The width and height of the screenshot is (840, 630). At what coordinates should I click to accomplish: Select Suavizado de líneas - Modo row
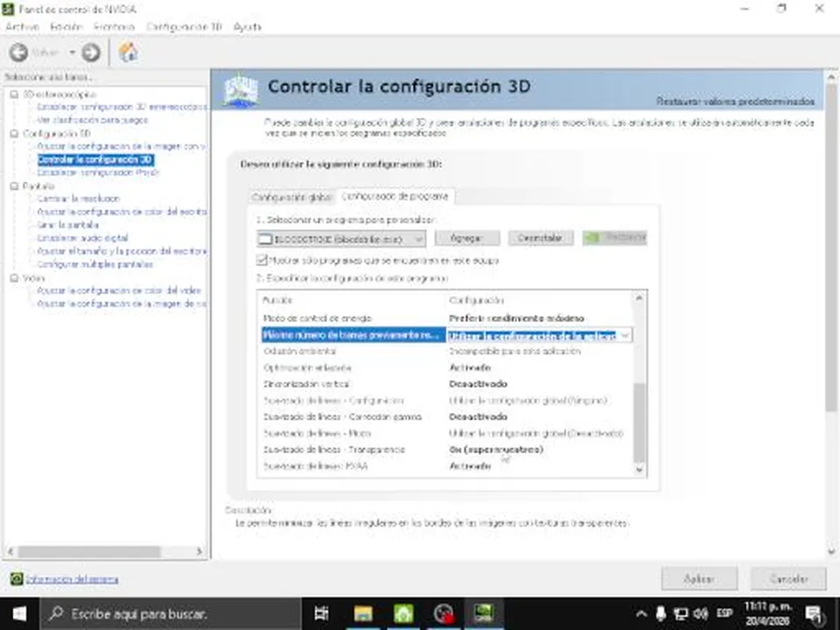(x=445, y=433)
